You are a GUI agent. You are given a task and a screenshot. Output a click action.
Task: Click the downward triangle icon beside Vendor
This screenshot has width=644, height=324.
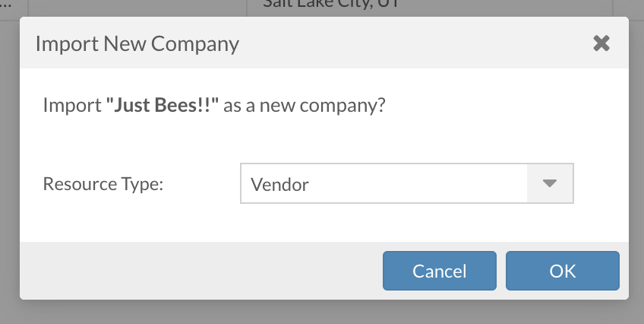tap(550, 184)
